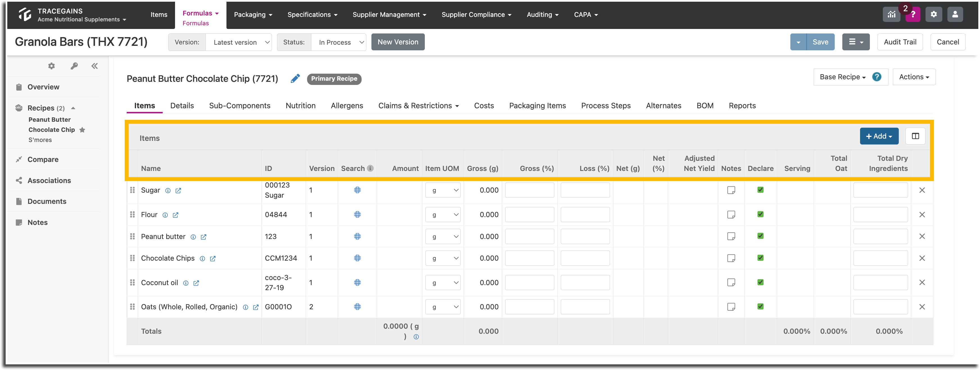Screen dimensions: 980x370
Task: Toggle the Declare checkbox for Oats
Action: coord(760,306)
